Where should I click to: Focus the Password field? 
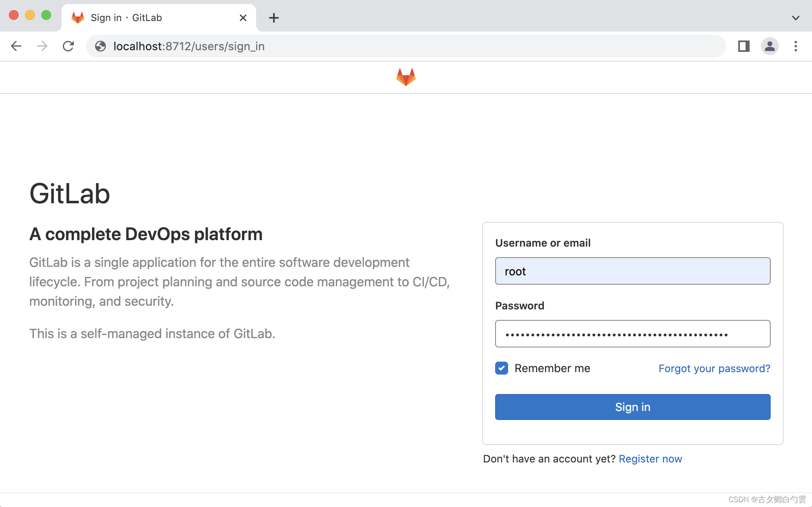(633, 334)
